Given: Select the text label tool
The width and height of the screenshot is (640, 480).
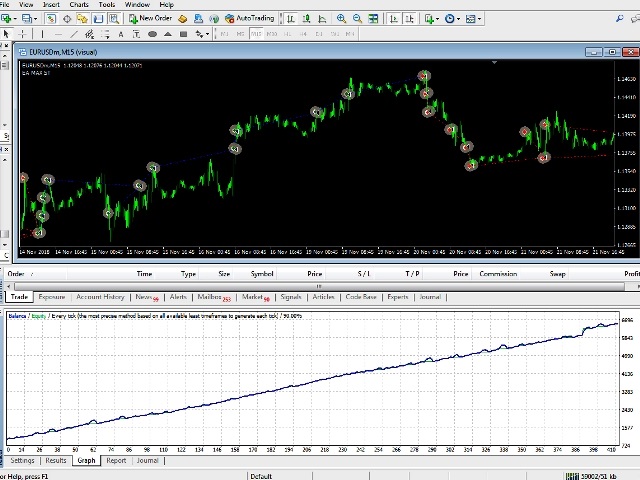Looking at the screenshot, I should tap(136, 34).
